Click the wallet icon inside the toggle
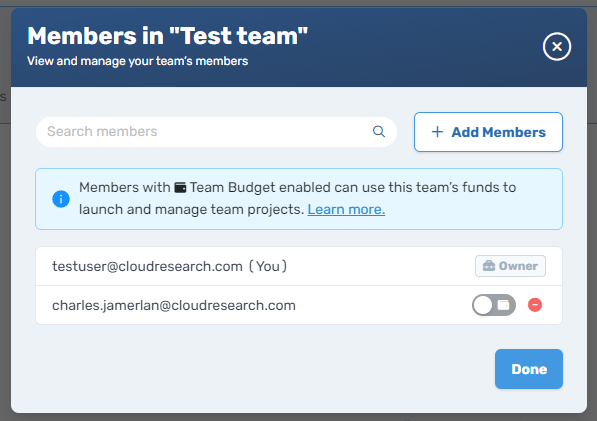This screenshot has width=597, height=421. click(503, 305)
